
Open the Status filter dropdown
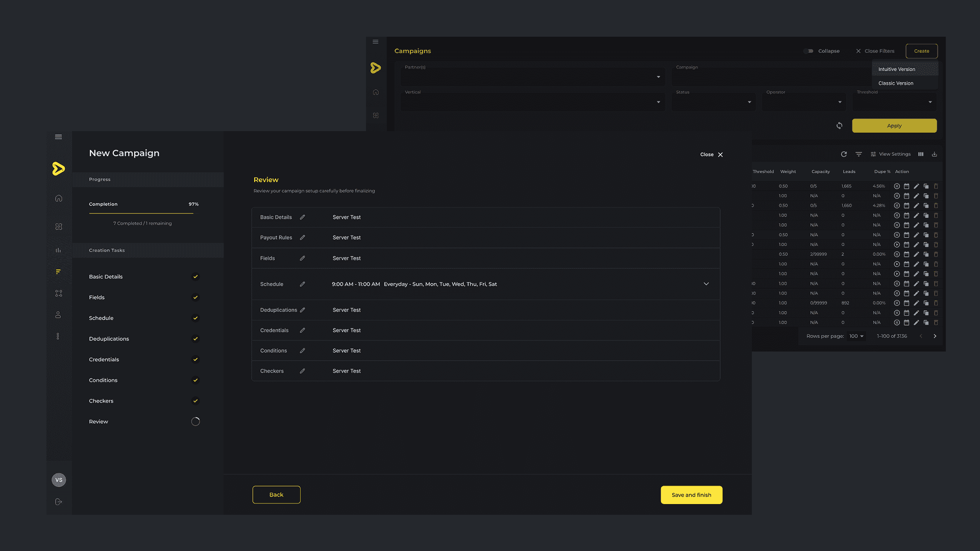click(x=713, y=102)
